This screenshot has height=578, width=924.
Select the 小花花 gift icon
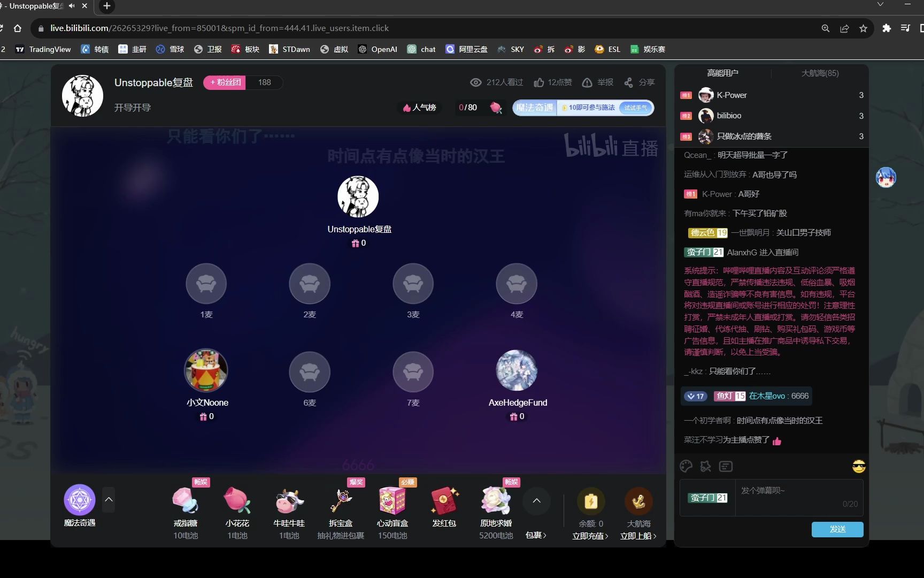click(x=237, y=500)
